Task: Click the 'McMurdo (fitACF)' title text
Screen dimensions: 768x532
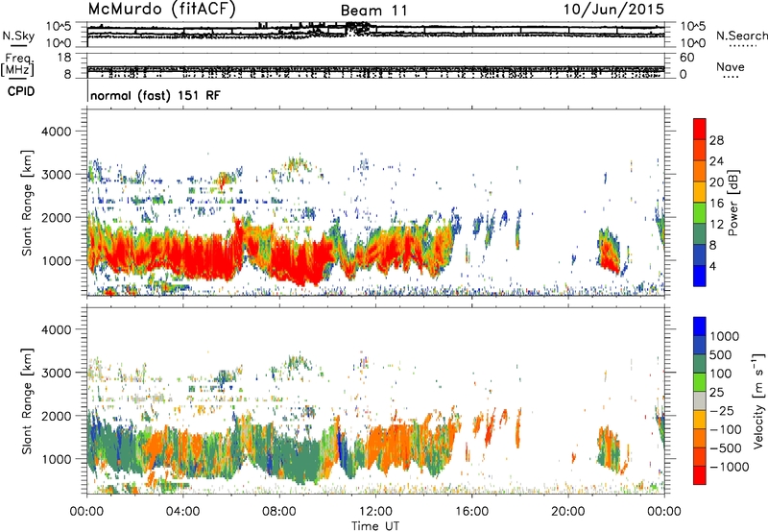Action: click(x=162, y=9)
